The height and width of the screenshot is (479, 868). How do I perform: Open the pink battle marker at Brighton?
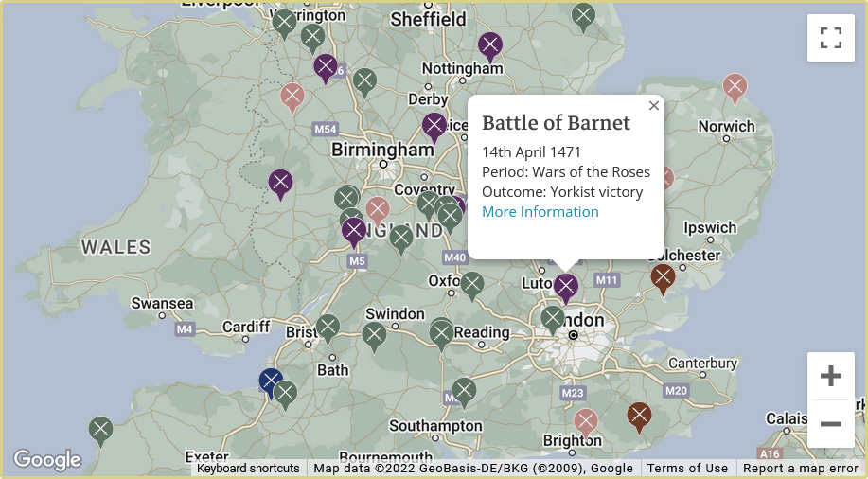click(x=586, y=421)
